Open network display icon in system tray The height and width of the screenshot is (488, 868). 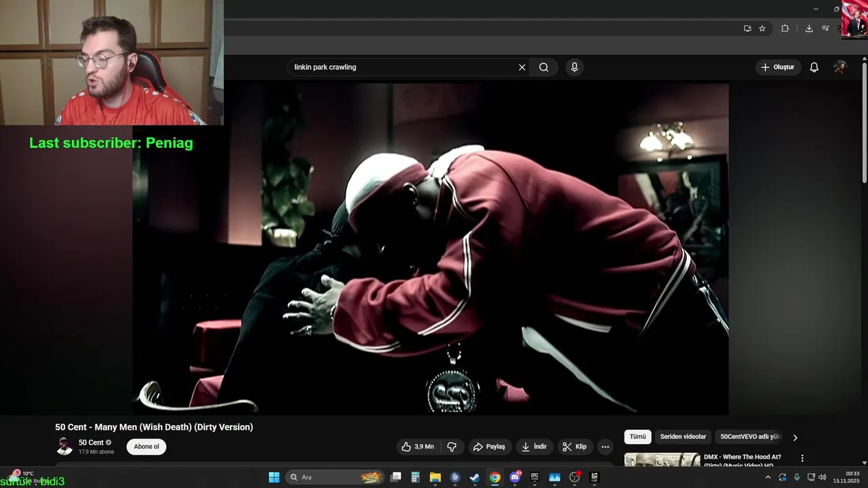click(811, 477)
